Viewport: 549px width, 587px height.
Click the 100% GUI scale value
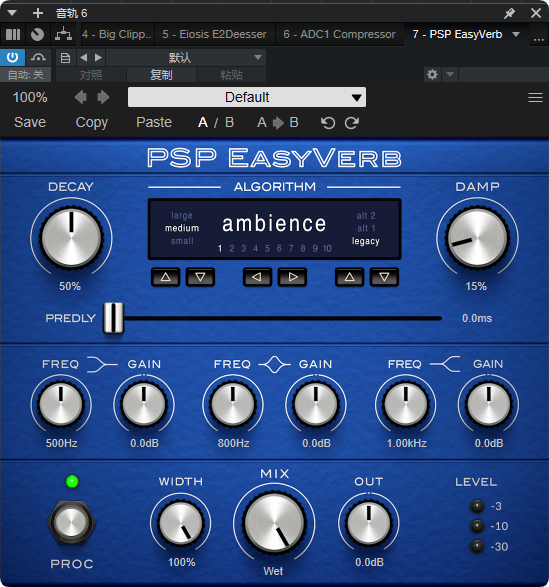[x=30, y=97]
